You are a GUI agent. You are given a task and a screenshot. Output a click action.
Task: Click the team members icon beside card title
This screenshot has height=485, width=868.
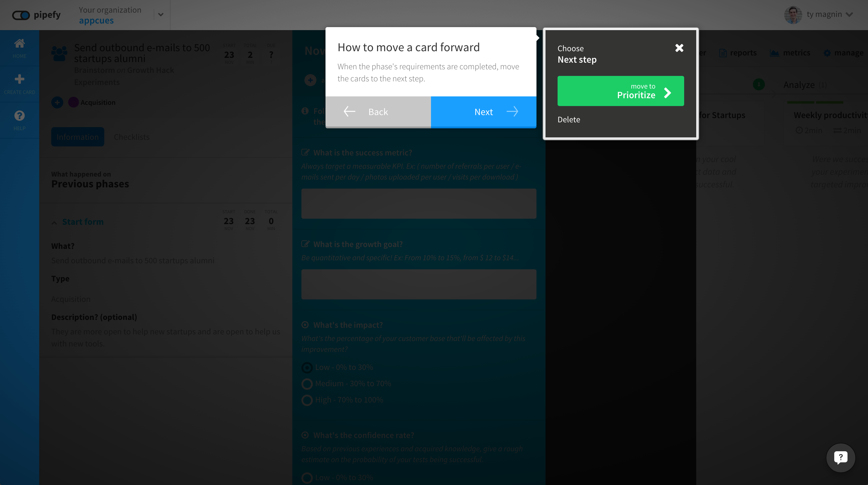pos(59,53)
